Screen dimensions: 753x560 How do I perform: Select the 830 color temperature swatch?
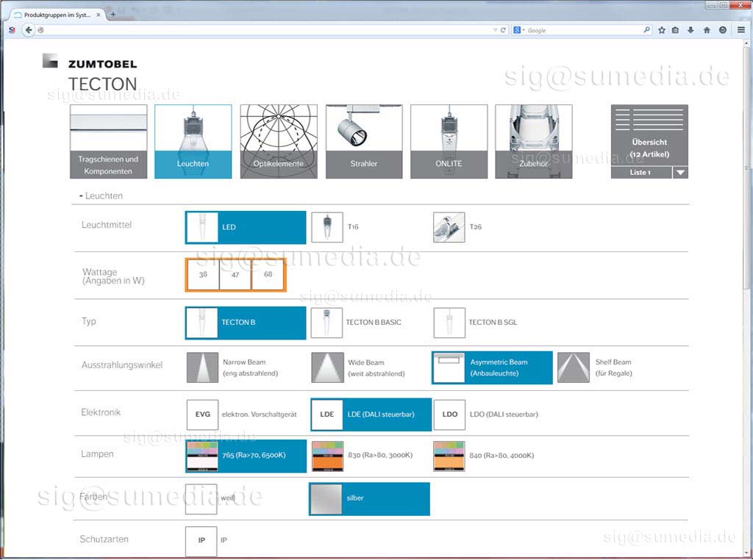[327, 456]
